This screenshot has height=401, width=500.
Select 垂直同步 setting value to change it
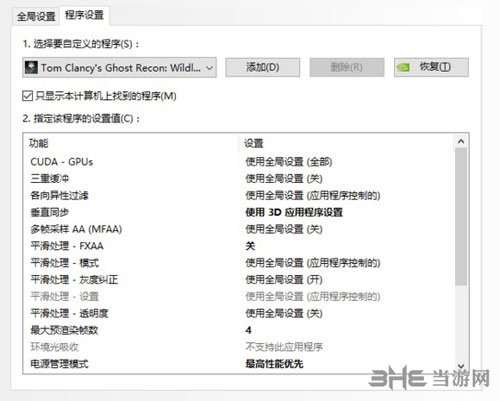tap(294, 212)
